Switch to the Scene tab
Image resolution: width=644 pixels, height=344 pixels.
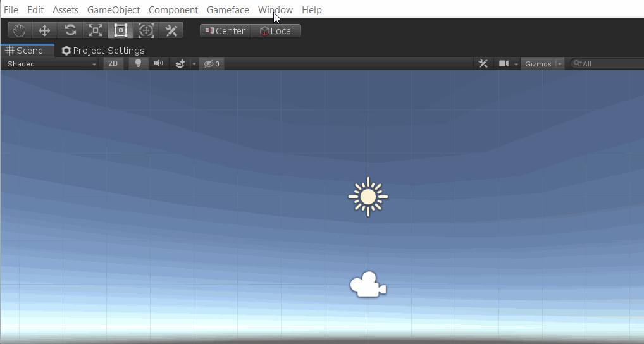click(27, 51)
